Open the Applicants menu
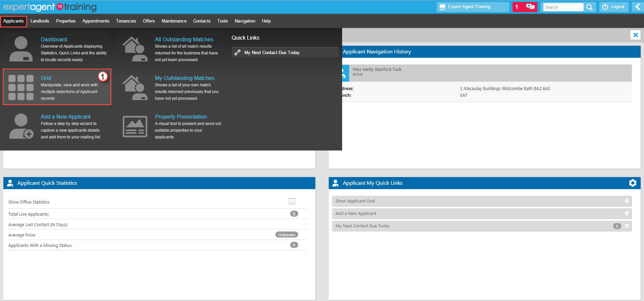The height and width of the screenshot is (301, 644). pos(13,21)
